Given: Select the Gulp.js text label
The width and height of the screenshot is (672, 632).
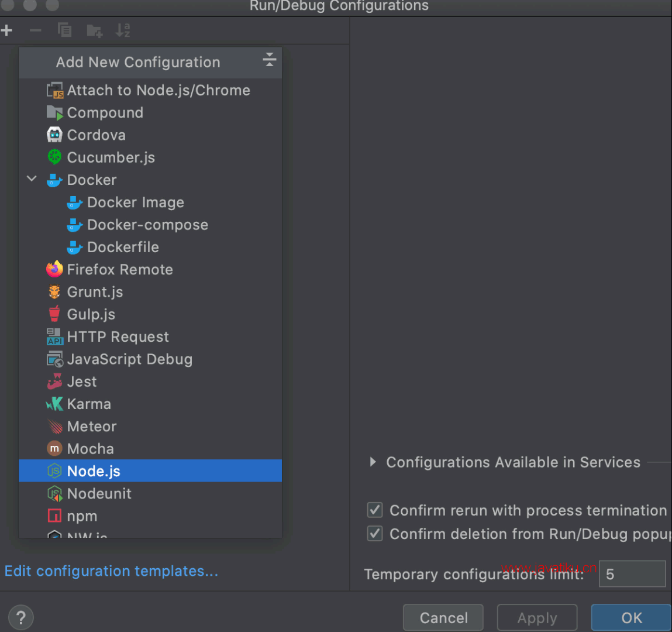Looking at the screenshot, I should (91, 314).
